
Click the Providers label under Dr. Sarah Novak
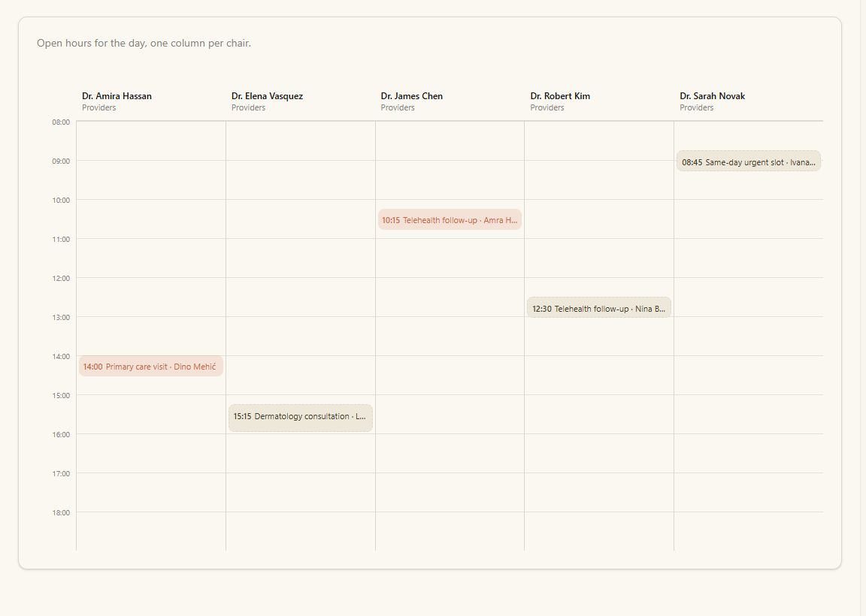696,107
